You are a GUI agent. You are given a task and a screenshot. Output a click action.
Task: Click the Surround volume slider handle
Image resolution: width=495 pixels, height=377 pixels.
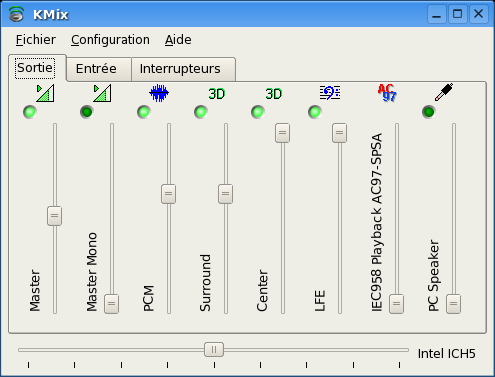(x=225, y=194)
